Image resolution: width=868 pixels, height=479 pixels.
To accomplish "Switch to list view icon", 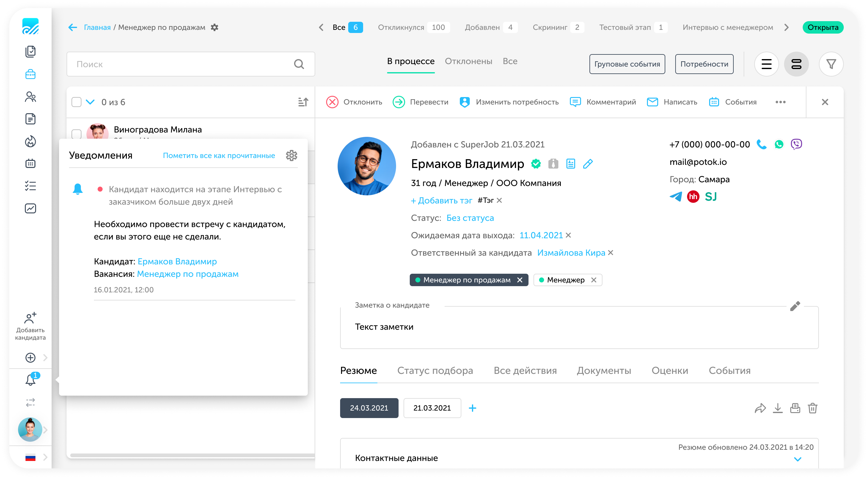I will [766, 64].
